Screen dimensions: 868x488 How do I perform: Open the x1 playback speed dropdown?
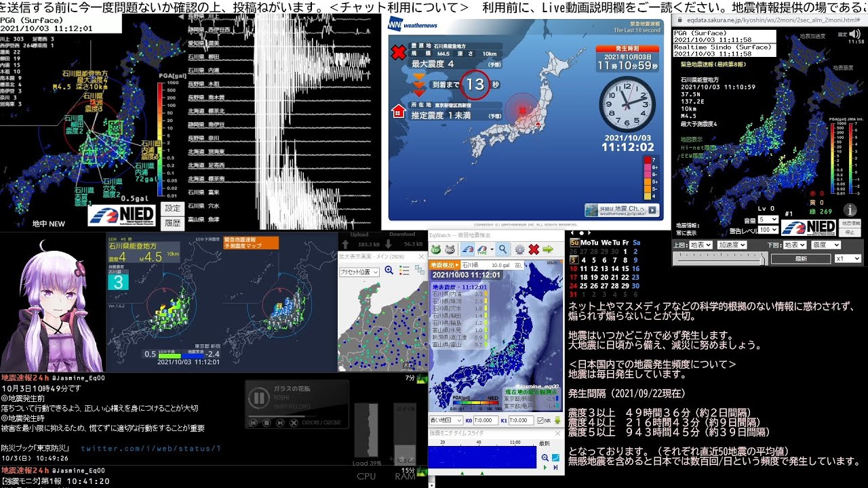click(848, 258)
